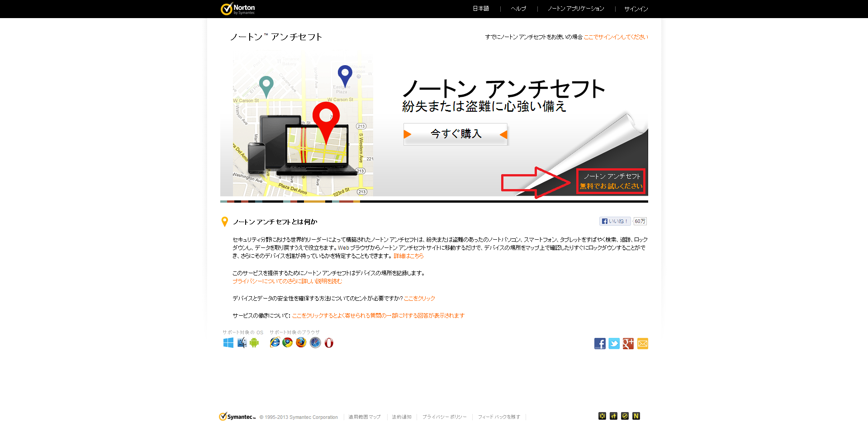Share the page on Twitter
The width and height of the screenshot is (868, 432).
614,344
